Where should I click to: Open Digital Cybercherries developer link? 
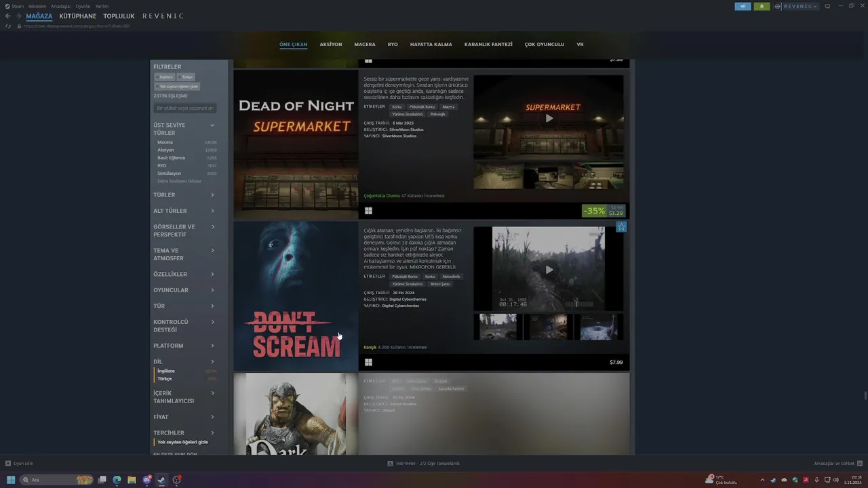click(408, 299)
